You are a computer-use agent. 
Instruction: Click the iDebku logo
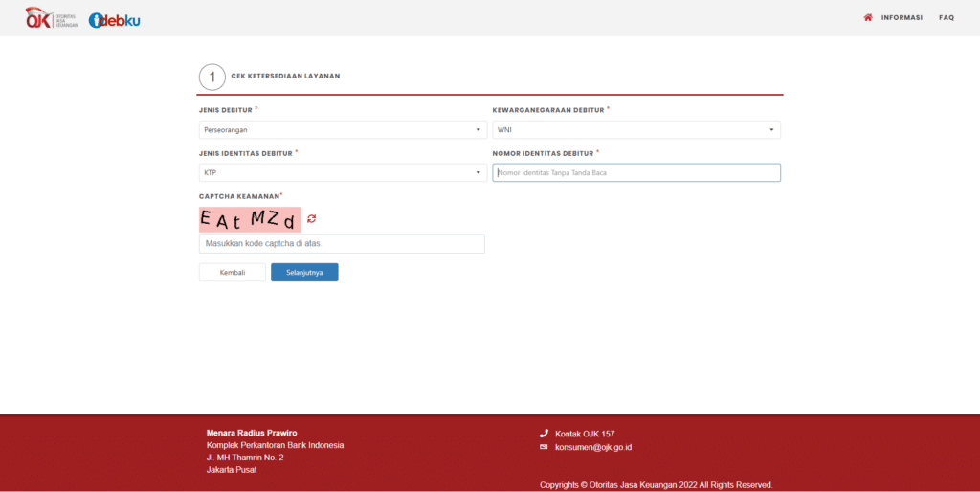115,21
